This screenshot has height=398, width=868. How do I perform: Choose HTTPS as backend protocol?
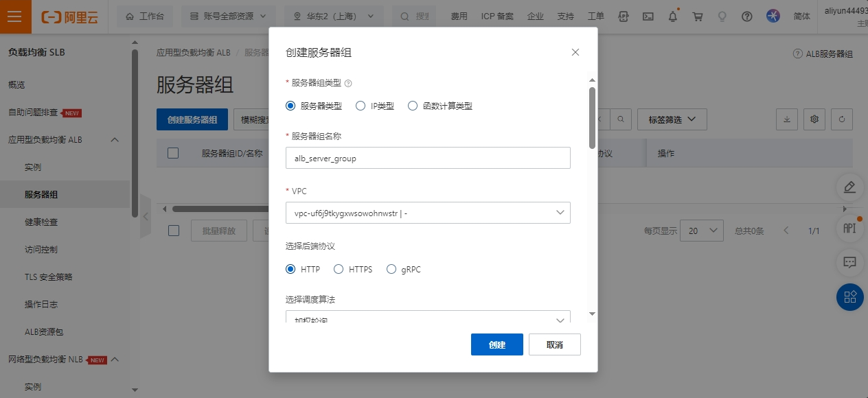click(x=339, y=270)
